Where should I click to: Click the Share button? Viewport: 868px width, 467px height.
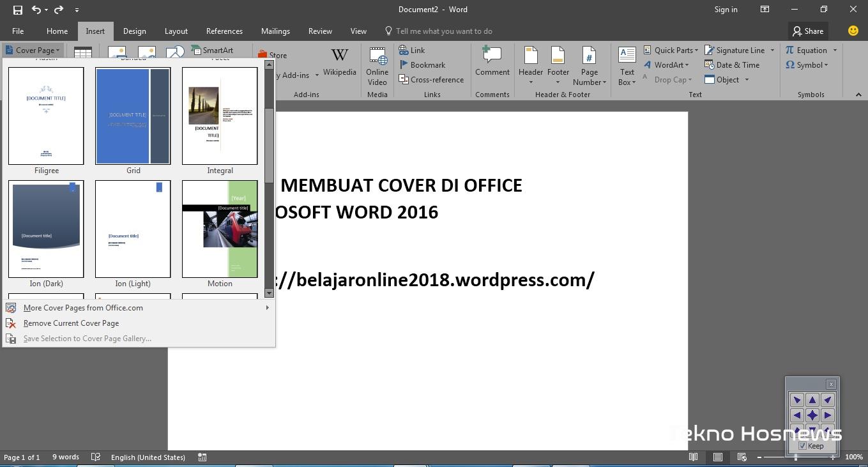click(809, 31)
